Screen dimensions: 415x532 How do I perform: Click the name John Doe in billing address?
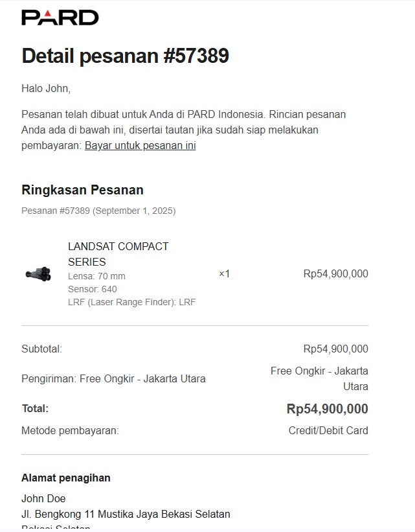click(x=43, y=498)
